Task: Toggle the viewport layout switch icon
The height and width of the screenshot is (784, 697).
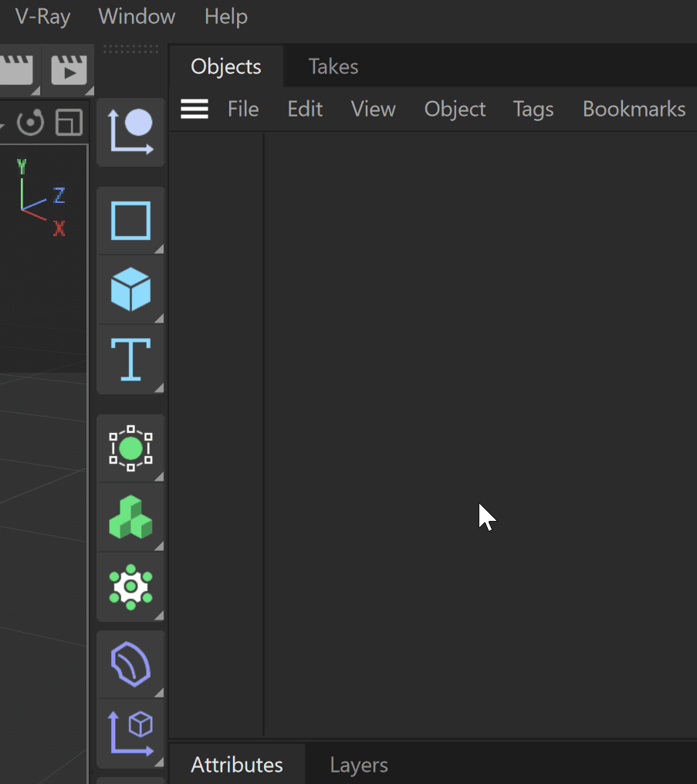Action: [69, 123]
